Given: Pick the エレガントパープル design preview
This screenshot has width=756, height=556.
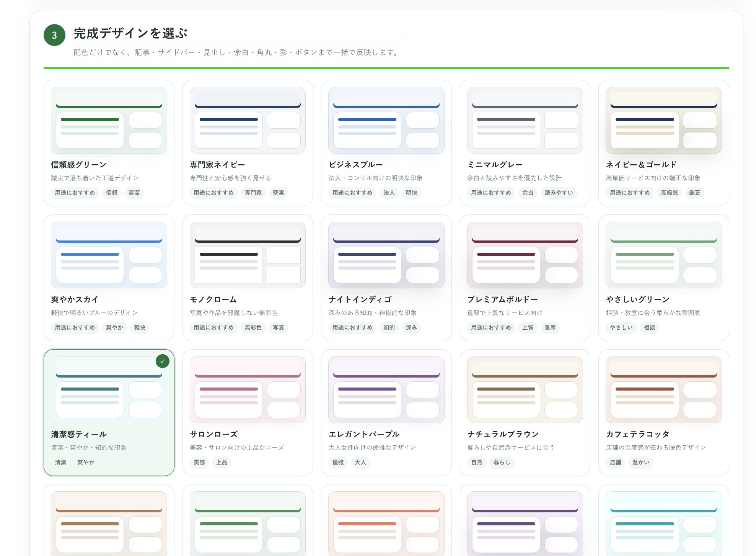Looking at the screenshot, I should 386,390.
